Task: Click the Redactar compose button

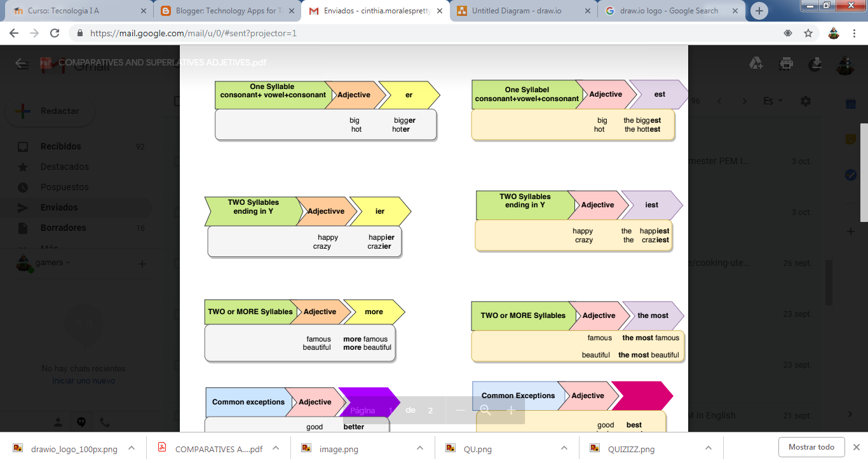Action: pos(50,111)
